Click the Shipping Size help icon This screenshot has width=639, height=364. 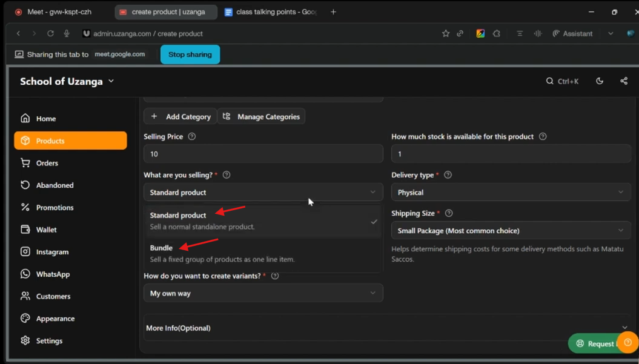coord(449,213)
